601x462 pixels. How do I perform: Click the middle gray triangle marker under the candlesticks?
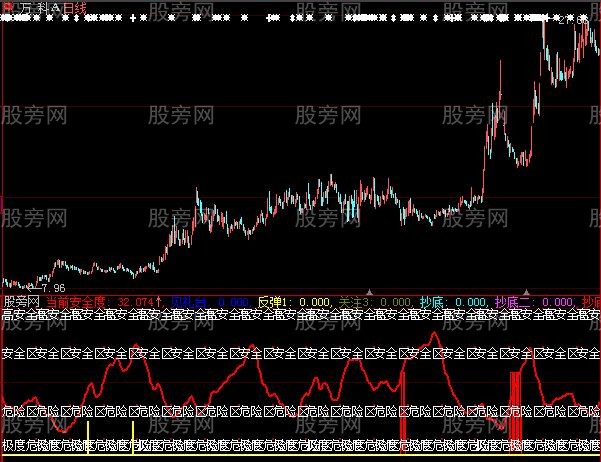(450, 291)
